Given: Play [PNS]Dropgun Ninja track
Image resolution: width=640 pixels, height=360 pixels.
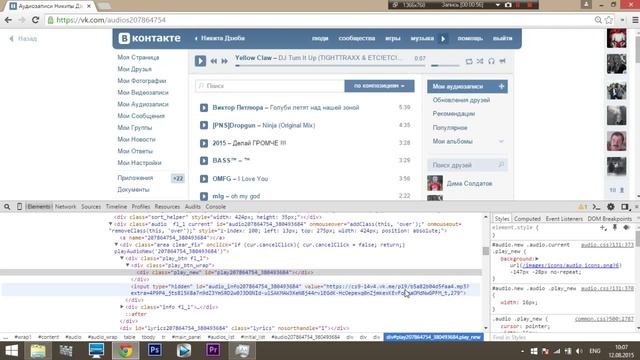Looking at the screenshot, I should [x=204, y=125].
